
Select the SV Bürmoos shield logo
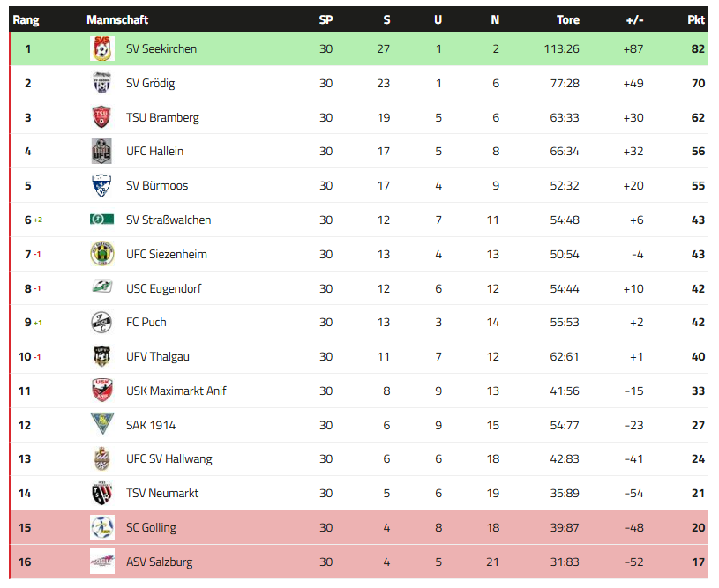tap(101, 186)
